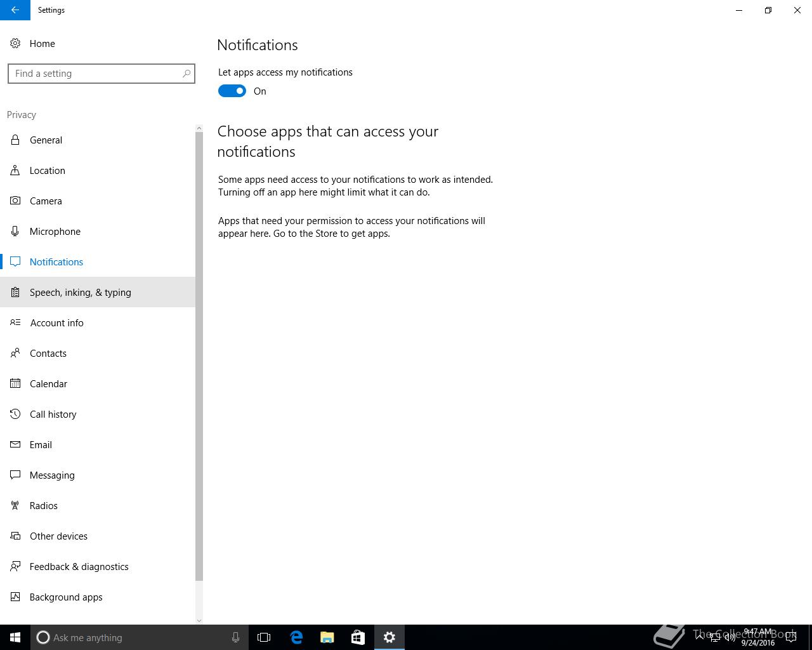Click Cortana Ask me anything box
This screenshot has width=812, height=650.
click(140, 637)
